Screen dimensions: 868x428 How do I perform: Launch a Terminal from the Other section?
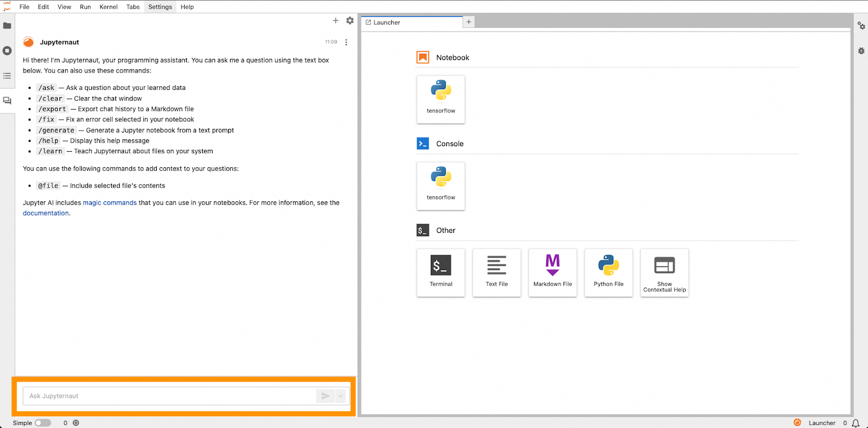[x=440, y=273]
